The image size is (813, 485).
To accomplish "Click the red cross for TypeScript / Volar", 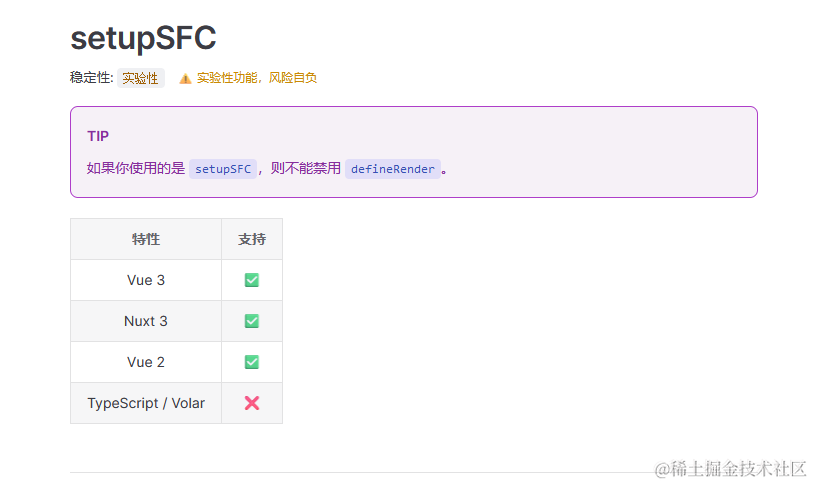I will tap(251, 403).
